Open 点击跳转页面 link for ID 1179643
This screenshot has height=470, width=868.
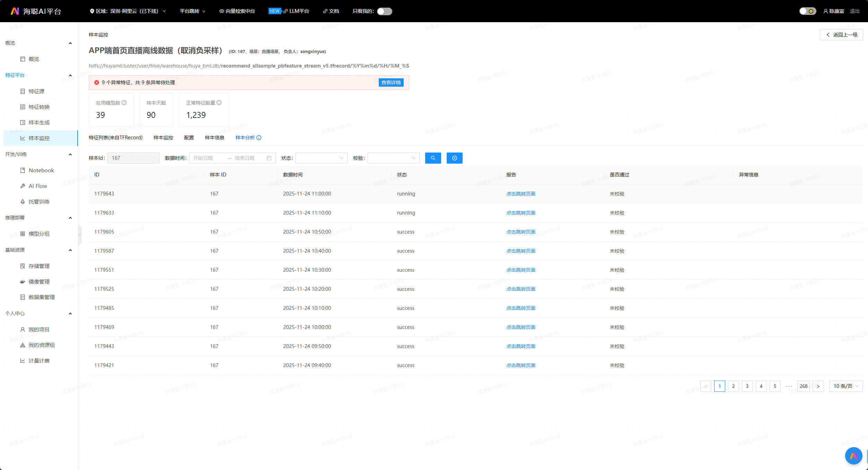click(x=520, y=194)
